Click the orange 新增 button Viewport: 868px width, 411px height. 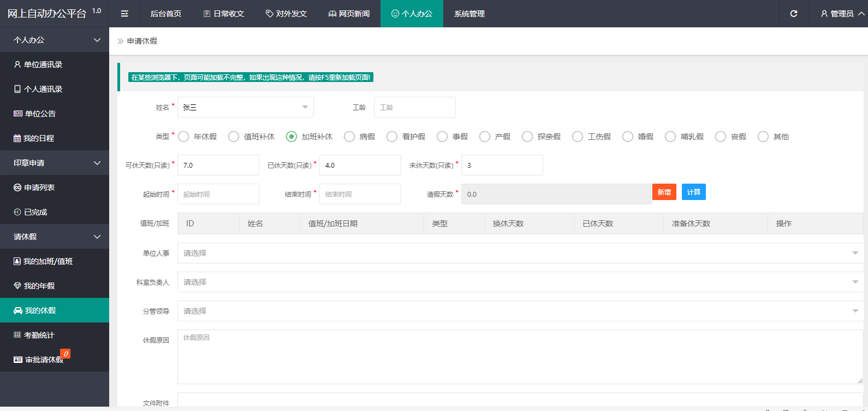point(664,192)
